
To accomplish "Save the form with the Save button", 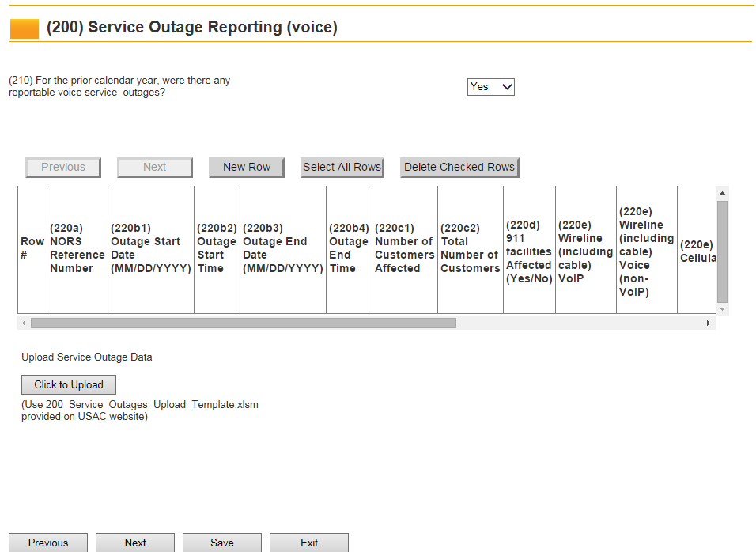I will pos(221,543).
